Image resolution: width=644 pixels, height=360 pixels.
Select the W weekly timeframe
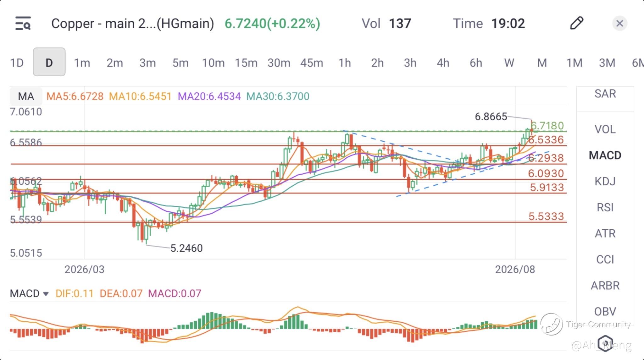[509, 63]
